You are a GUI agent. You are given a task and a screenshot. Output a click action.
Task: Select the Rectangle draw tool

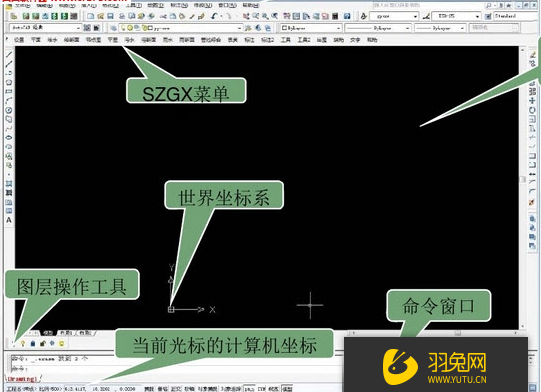tap(9, 91)
